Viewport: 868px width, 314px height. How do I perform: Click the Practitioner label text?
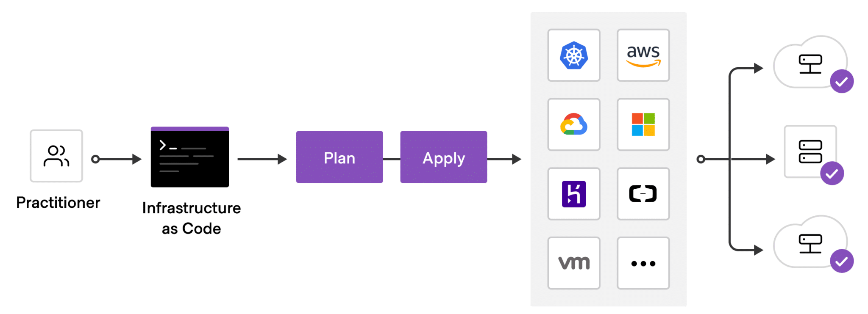[x=58, y=203]
